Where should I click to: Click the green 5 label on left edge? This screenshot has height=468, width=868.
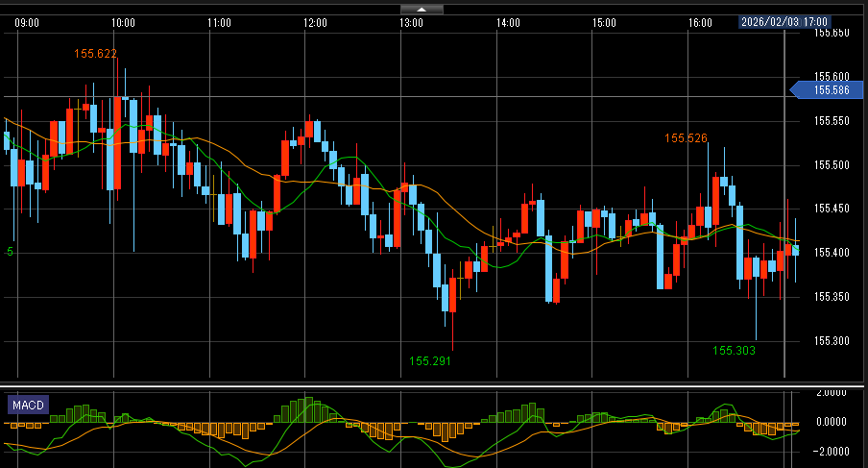coord(10,252)
